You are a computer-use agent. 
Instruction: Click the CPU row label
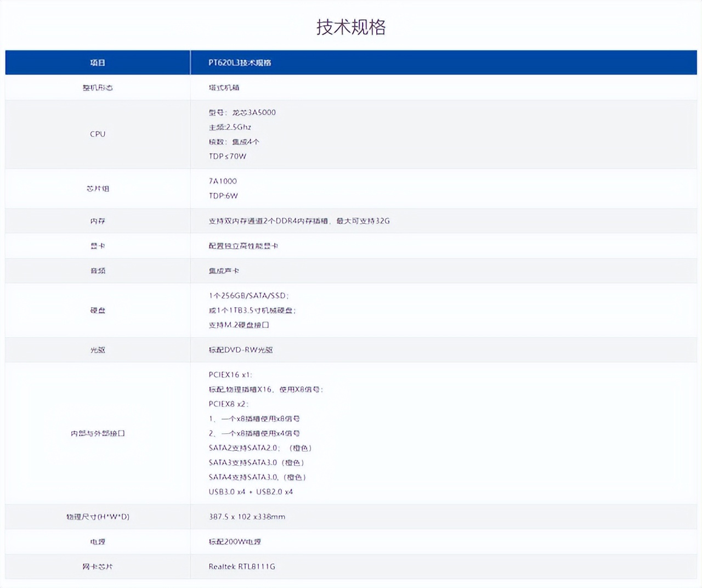97,133
